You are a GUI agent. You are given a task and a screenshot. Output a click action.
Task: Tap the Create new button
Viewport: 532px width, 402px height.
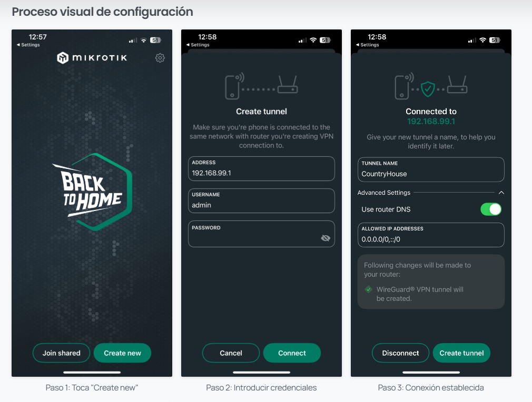(x=123, y=353)
